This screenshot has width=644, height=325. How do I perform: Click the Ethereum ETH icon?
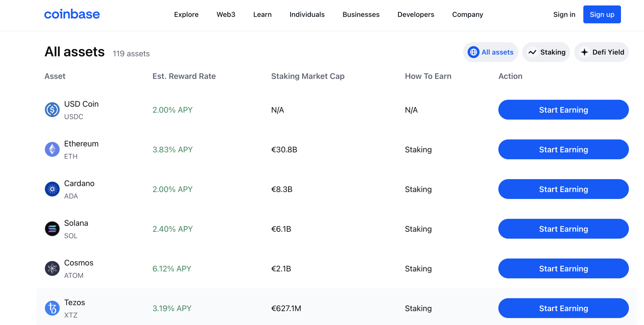tap(53, 150)
